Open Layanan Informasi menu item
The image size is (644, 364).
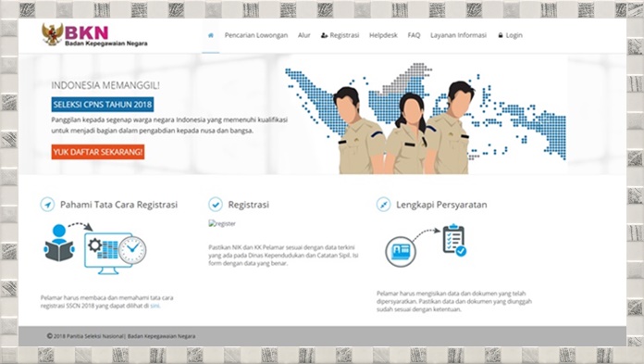[458, 35]
